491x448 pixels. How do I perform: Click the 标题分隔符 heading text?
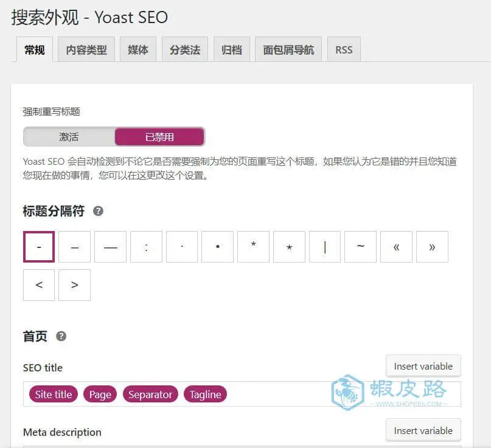54,211
